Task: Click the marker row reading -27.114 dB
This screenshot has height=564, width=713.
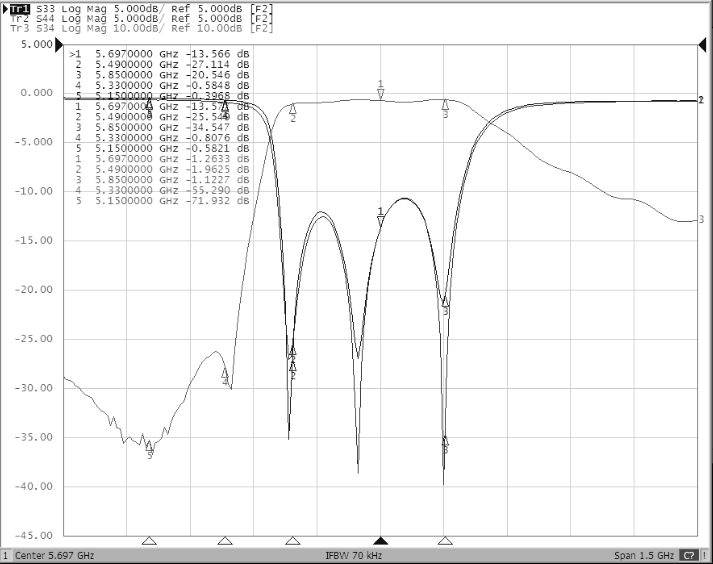Action: pyautogui.click(x=160, y=64)
